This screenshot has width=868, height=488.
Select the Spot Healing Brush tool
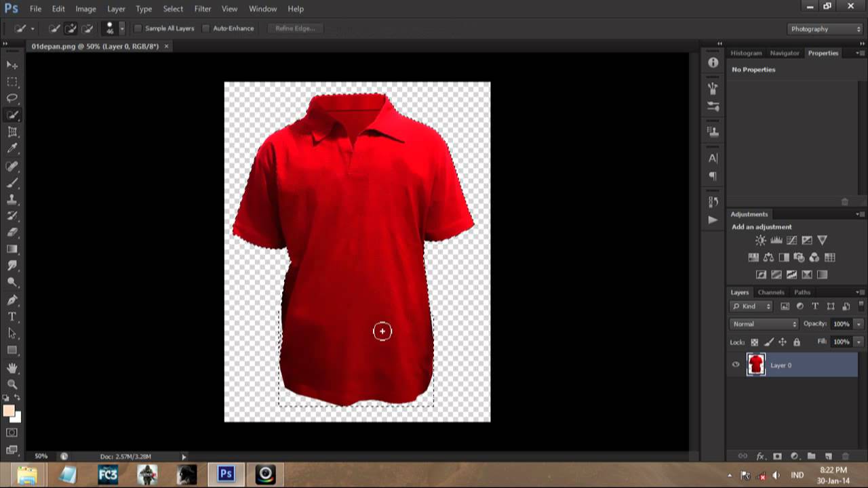tap(12, 166)
